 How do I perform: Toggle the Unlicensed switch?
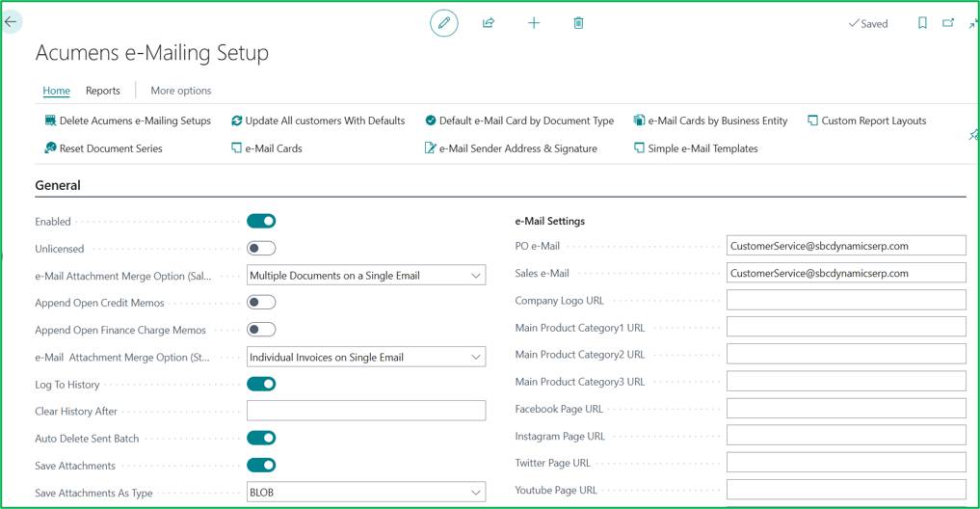click(x=261, y=249)
